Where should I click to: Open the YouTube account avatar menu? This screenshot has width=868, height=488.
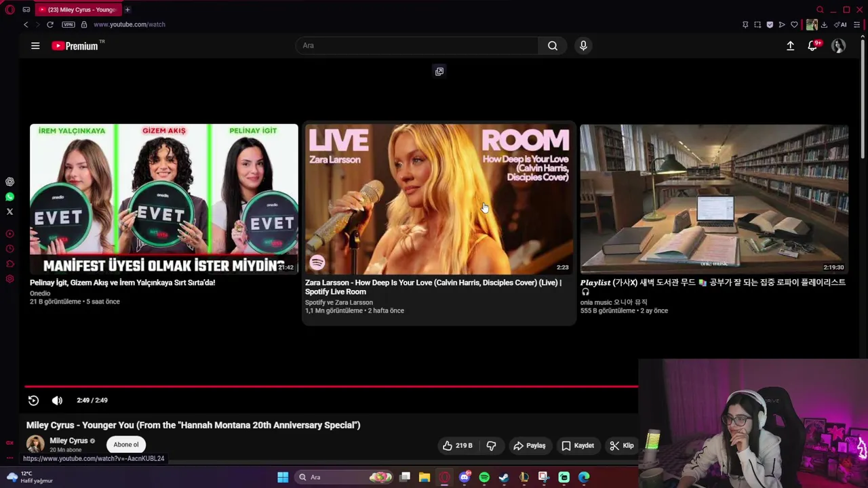(x=839, y=45)
